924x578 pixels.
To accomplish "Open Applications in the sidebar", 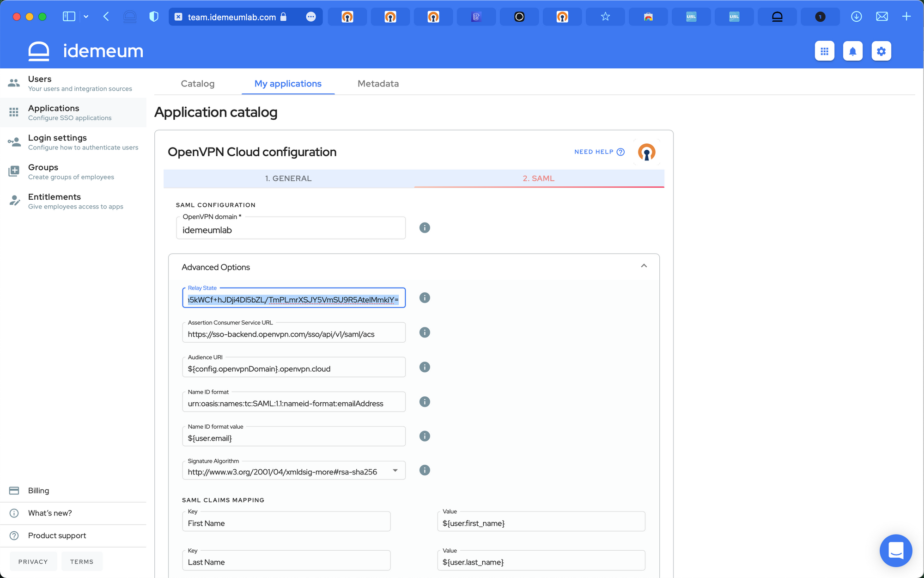I will [73, 112].
